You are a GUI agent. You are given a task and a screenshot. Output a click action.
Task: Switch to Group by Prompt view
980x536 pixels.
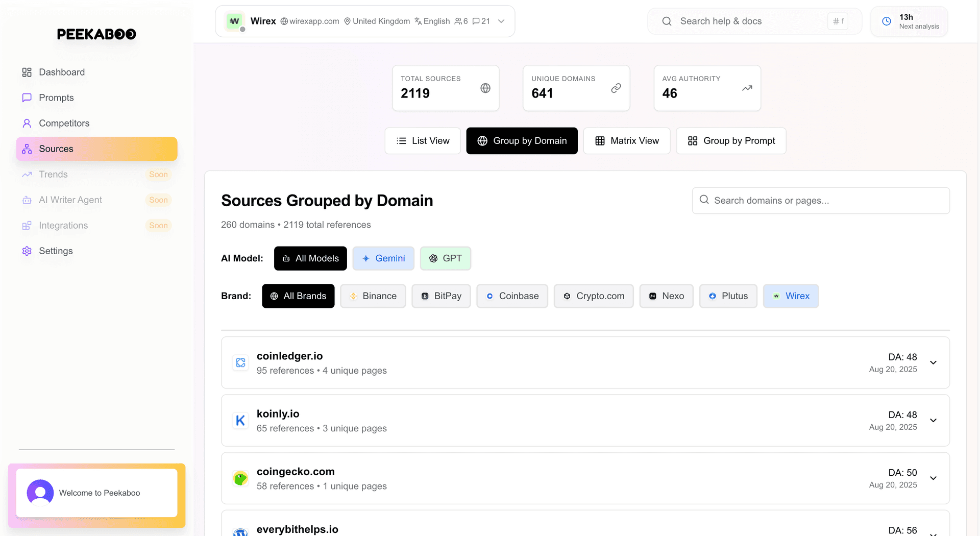[x=731, y=141]
